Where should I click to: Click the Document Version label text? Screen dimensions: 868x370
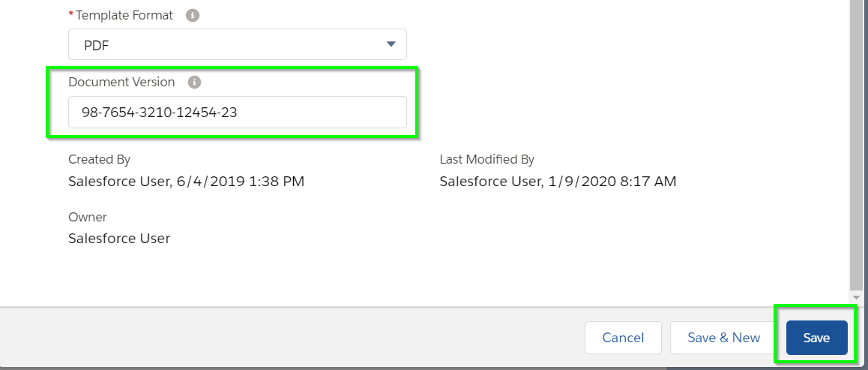tap(121, 82)
